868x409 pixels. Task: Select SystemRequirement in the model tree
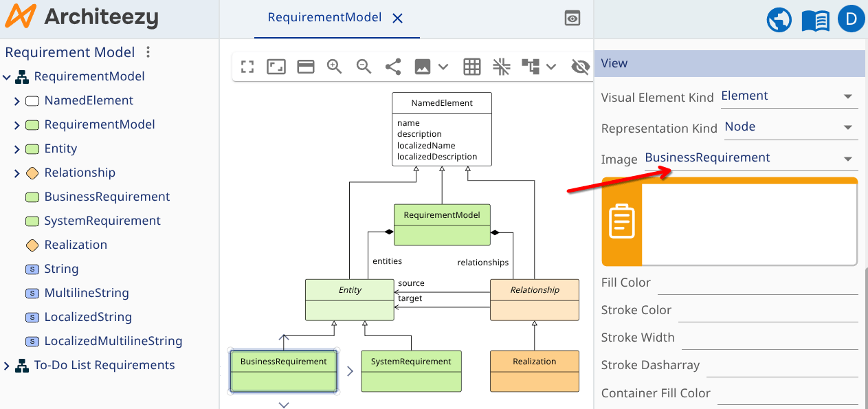[x=102, y=221]
